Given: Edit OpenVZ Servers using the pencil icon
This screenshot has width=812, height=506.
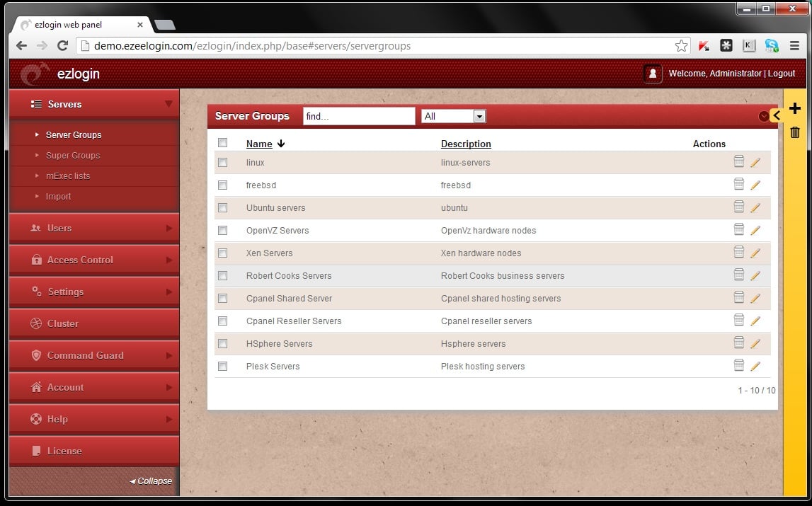Looking at the screenshot, I should point(755,231).
